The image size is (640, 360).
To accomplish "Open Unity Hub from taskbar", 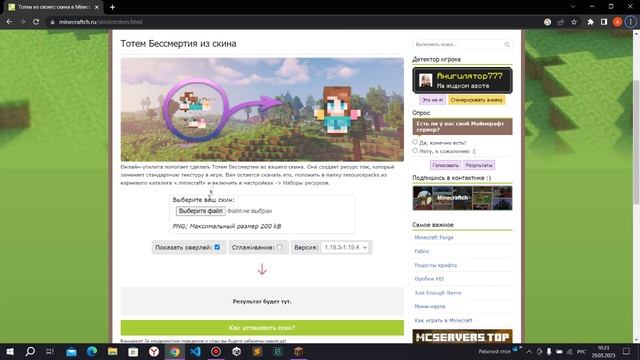I will click(236, 351).
